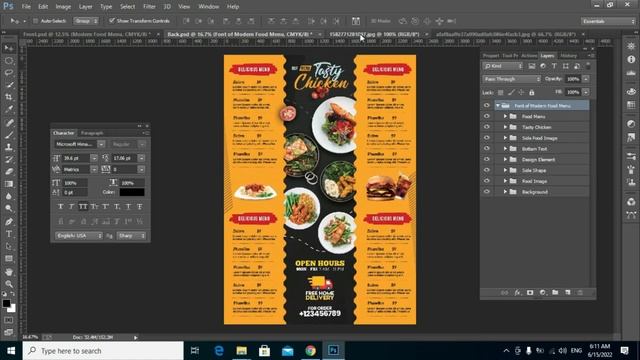640x360 pixels.
Task: Select the Move tool in toolbox
Action: (x=9, y=48)
